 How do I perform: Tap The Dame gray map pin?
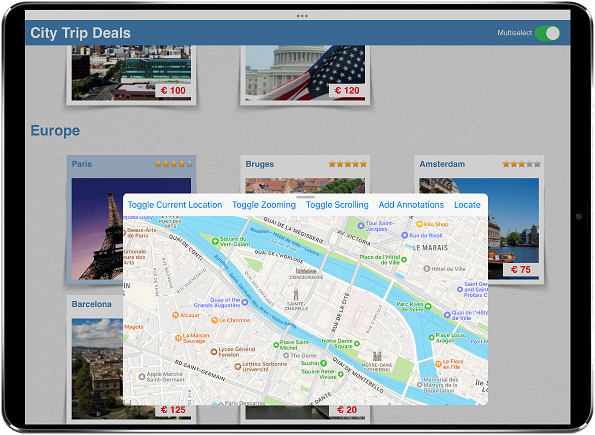click(286, 356)
